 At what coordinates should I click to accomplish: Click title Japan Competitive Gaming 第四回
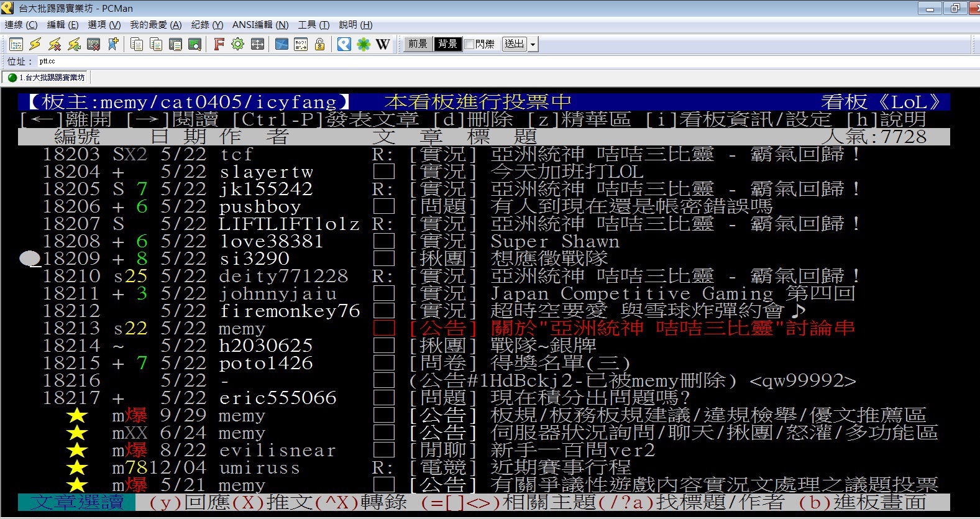click(x=673, y=293)
